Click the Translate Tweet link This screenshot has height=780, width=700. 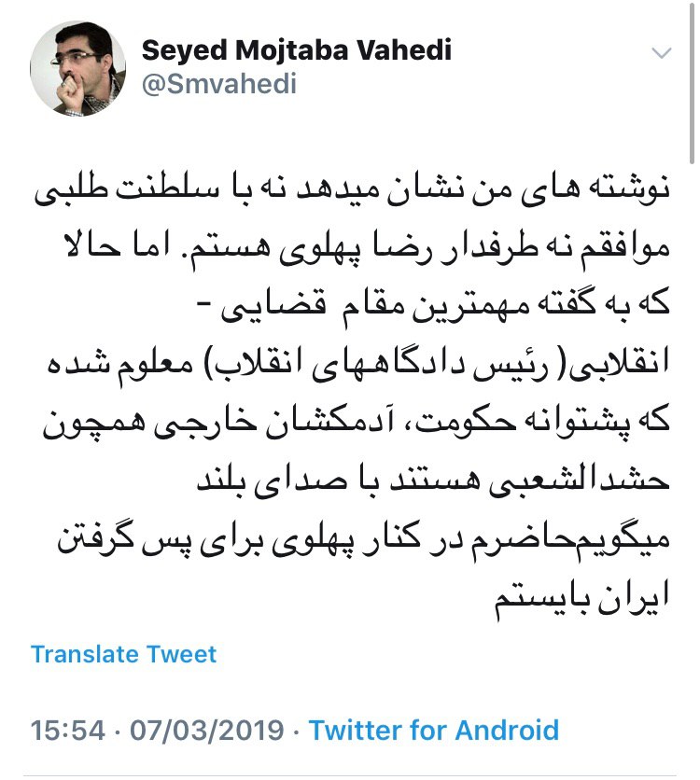tap(123, 654)
